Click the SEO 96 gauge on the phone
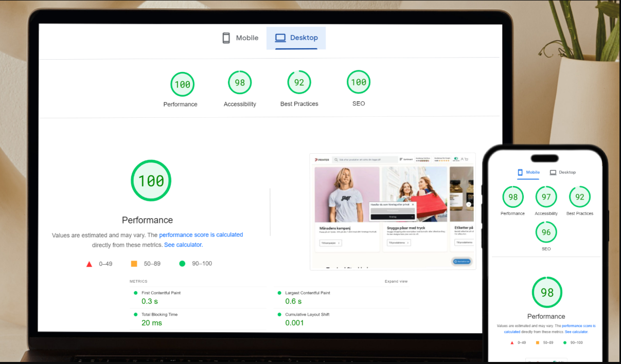 coord(546,232)
